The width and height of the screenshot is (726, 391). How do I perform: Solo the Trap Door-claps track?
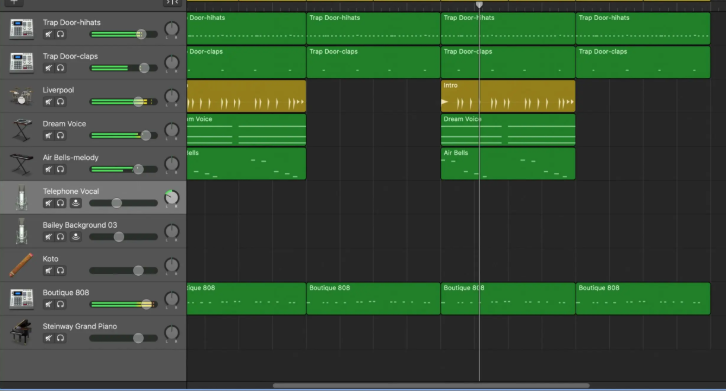(x=61, y=68)
